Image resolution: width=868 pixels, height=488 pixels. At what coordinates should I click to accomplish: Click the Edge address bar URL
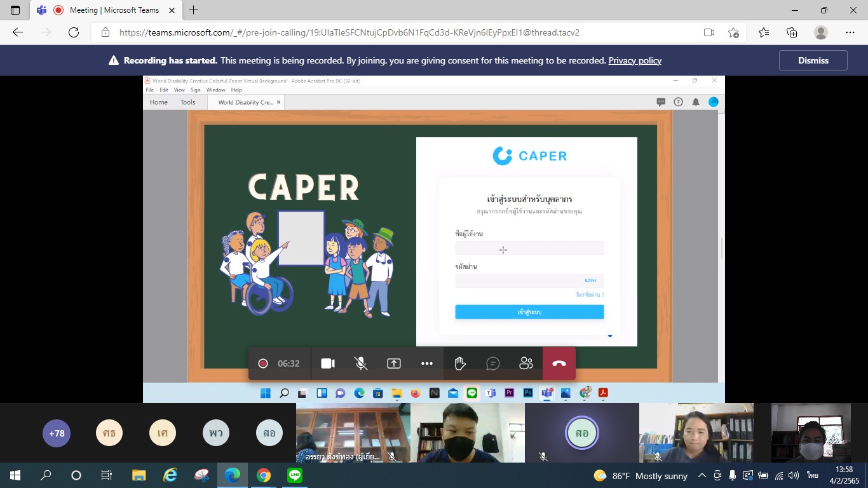[349, 32]
